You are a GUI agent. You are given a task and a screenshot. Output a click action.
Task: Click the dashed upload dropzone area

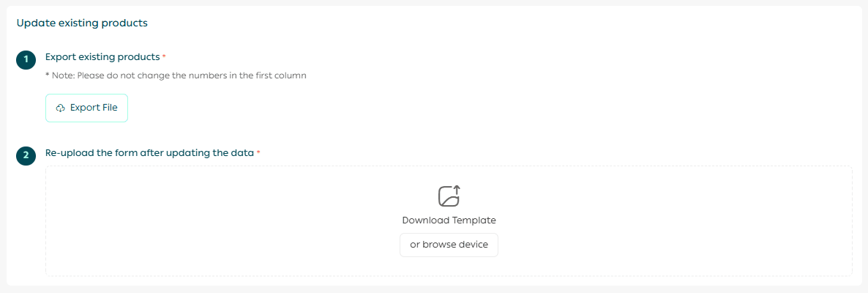point(220,220)
